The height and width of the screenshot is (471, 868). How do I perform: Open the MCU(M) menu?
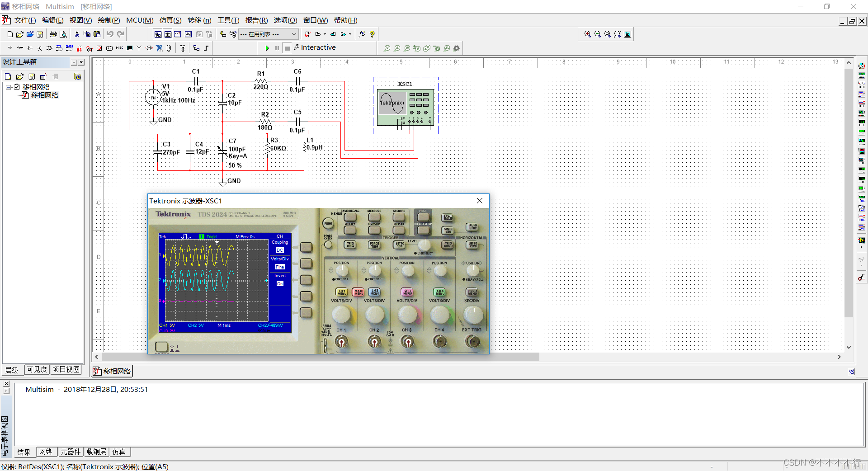[x=140, y=20]
